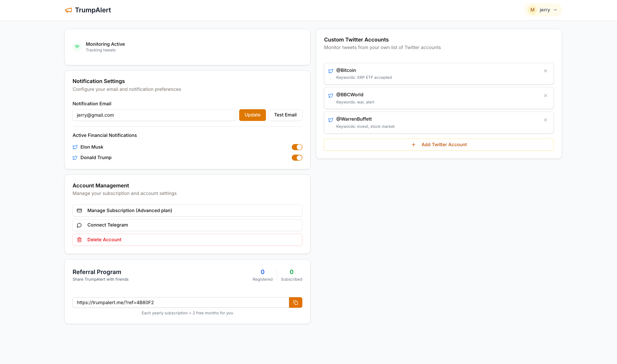Click the Twitter icon next to Elon Musk
Image resolution: width=617 pixels, height=364 pixels.
coord(75,147)
